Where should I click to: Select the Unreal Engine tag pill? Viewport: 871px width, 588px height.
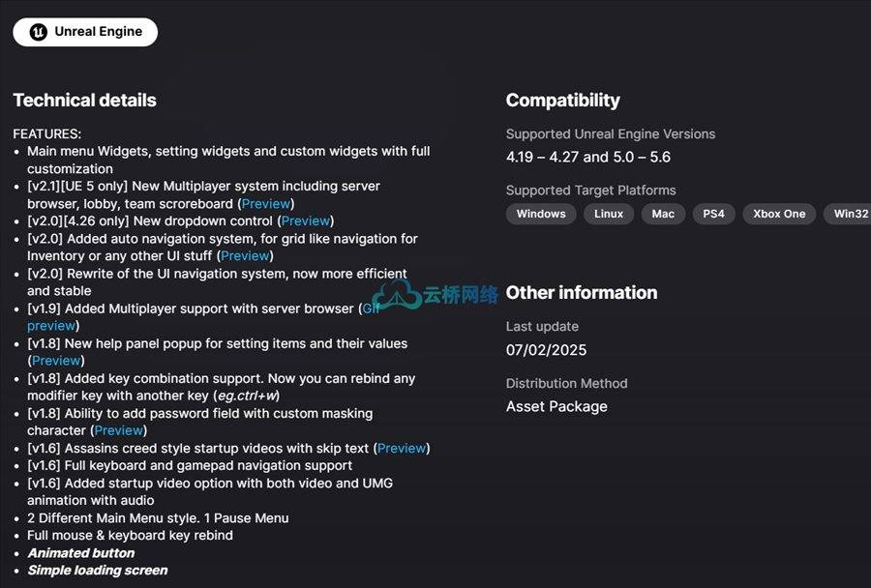click(85, 32)
